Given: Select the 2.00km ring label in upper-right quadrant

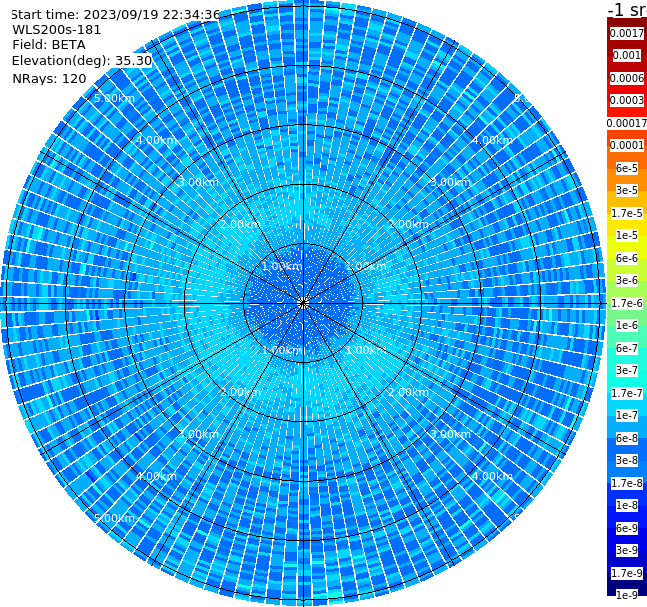Looking at the screenshot, I should click(x=408, y=224).
